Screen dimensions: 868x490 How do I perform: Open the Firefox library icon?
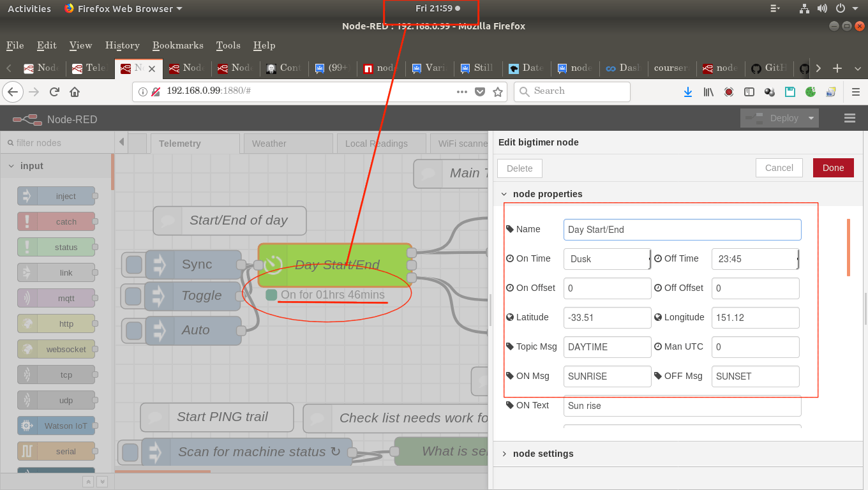click(x=708, y=92)
